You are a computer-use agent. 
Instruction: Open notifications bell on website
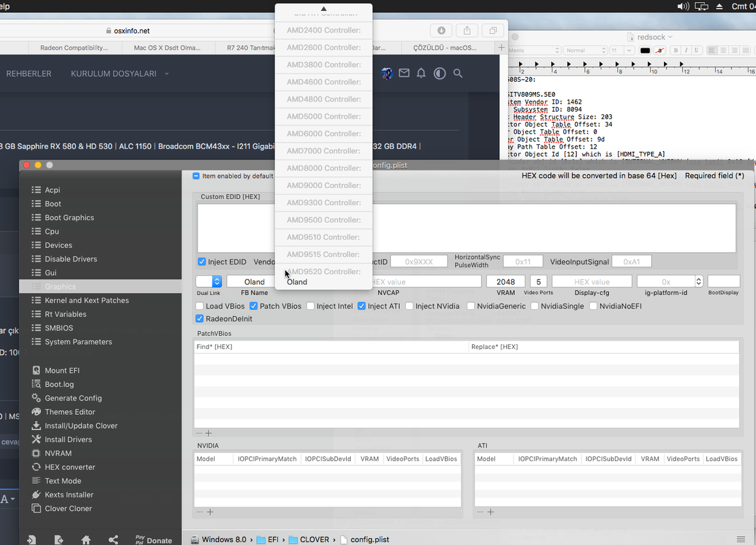pyautogui.click(x=421, y=74)
